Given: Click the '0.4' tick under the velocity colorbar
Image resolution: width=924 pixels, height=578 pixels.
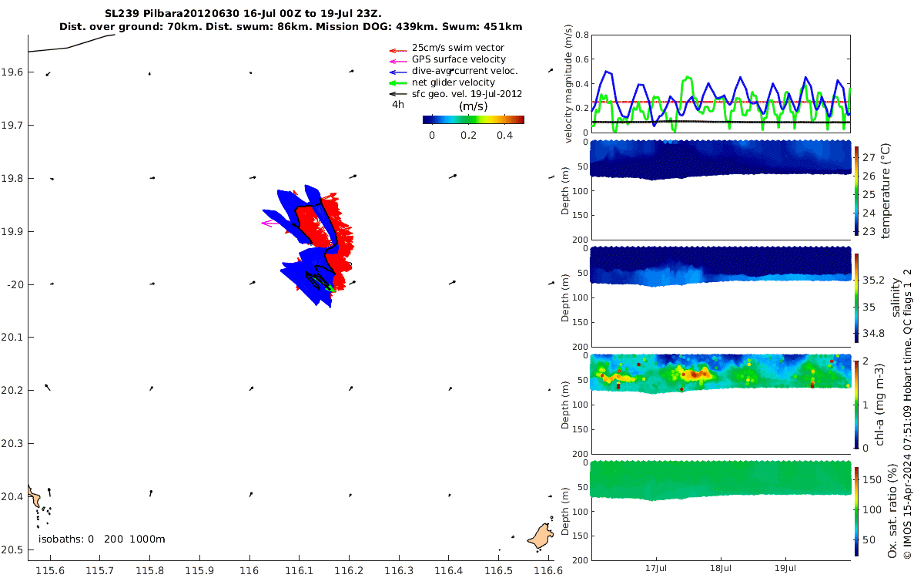Looking at the screenshot, I should click(x=504, y=135).
